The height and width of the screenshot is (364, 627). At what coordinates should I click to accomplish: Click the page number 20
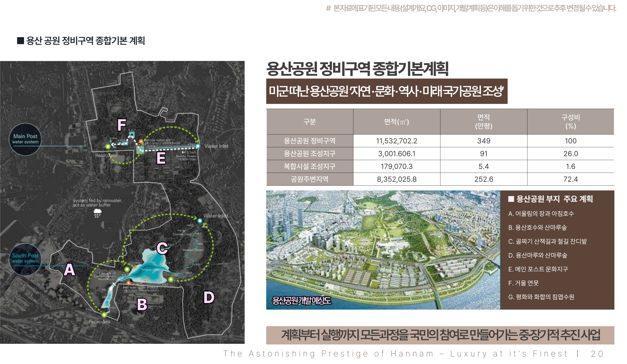point(597,354)
